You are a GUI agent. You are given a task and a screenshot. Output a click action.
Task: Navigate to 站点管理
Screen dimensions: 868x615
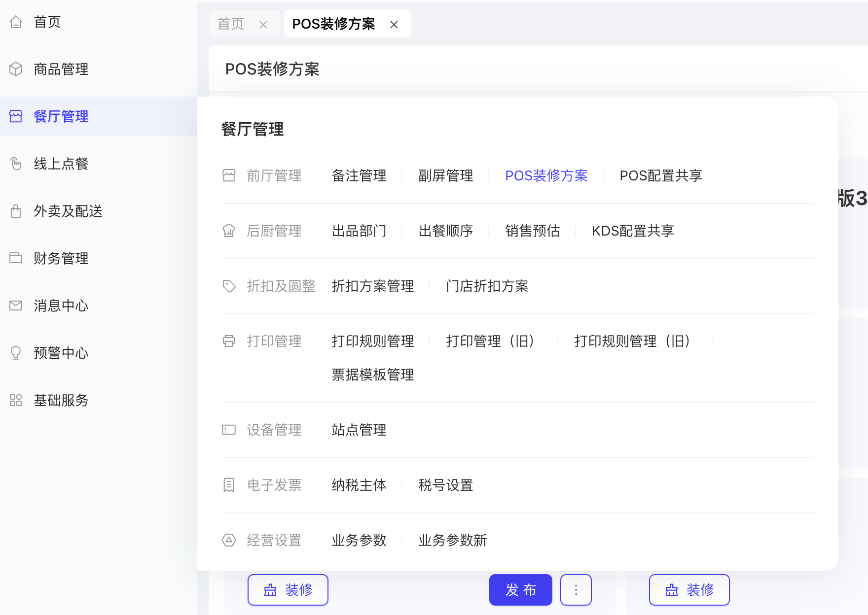point(359,430)
